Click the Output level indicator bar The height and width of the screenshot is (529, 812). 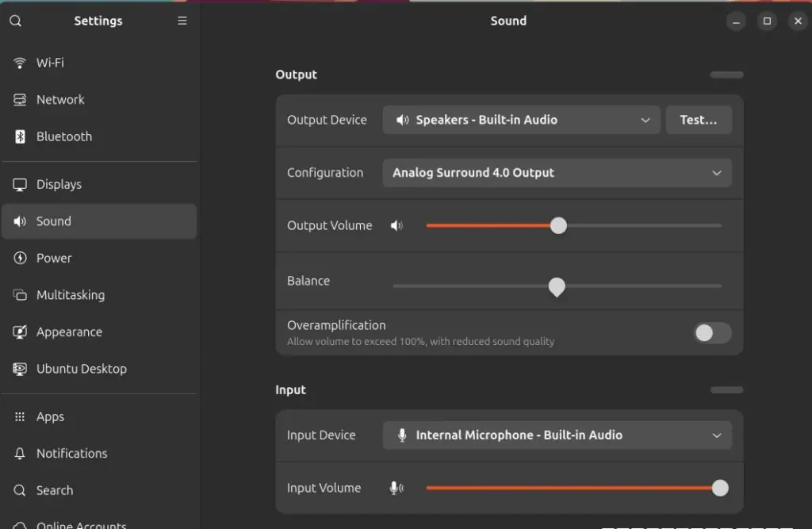pyautogui.click(x=726, y=75)
